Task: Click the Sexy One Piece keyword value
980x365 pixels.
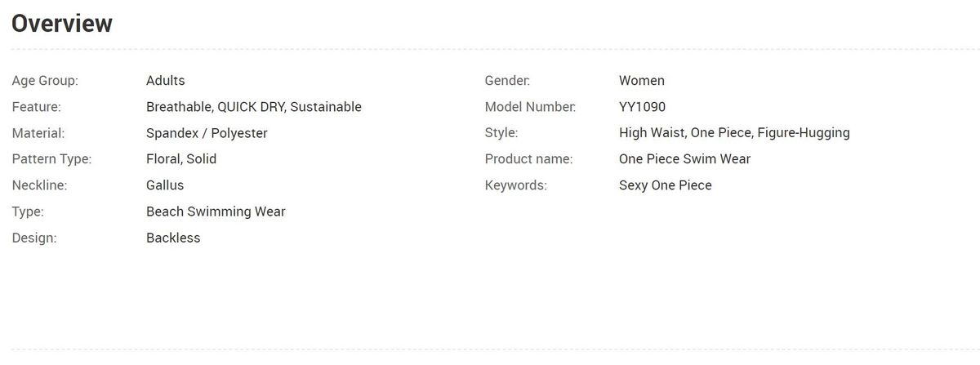Action: [x=666, y=185]
